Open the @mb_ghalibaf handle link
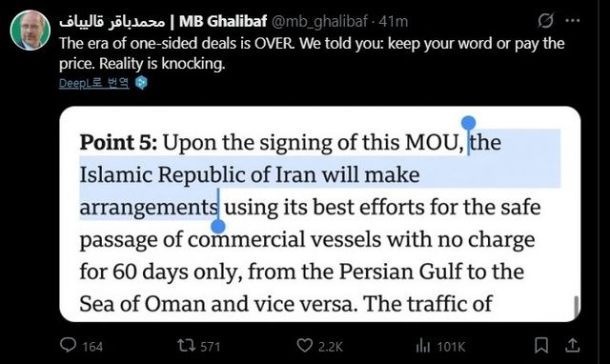 319,21
